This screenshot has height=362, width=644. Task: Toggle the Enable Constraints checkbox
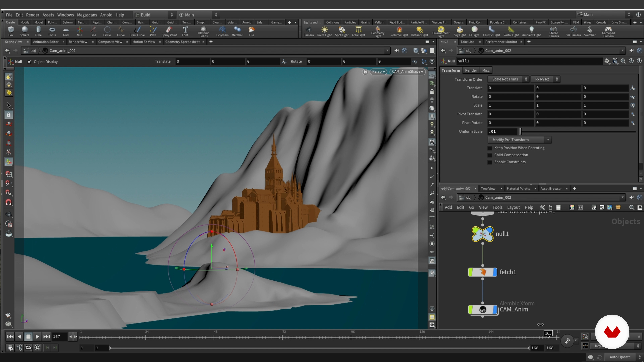point(490,162)
